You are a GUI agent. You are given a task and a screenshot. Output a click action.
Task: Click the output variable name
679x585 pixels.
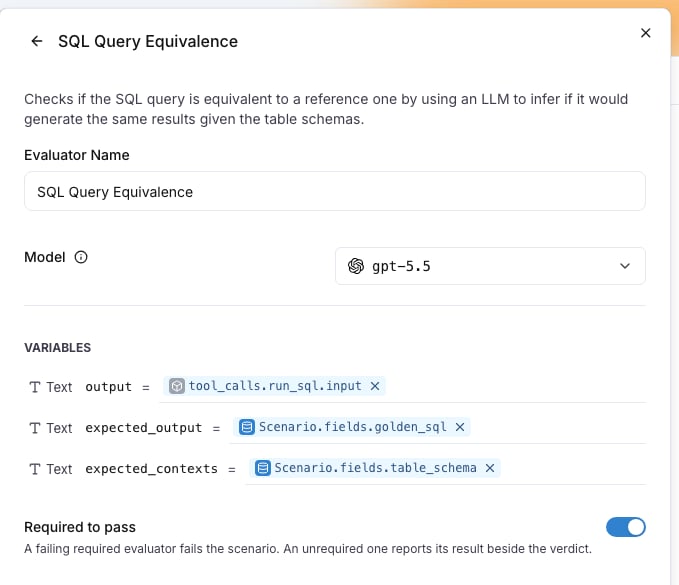click(108, 387)
